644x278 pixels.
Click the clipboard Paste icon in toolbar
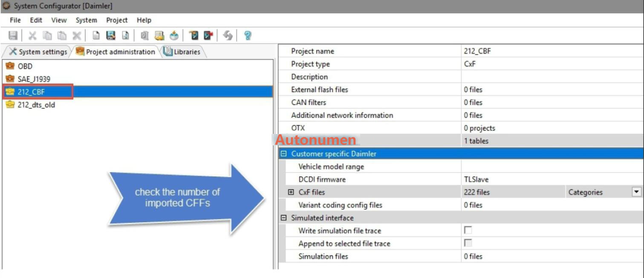click(x=62, y=36)
